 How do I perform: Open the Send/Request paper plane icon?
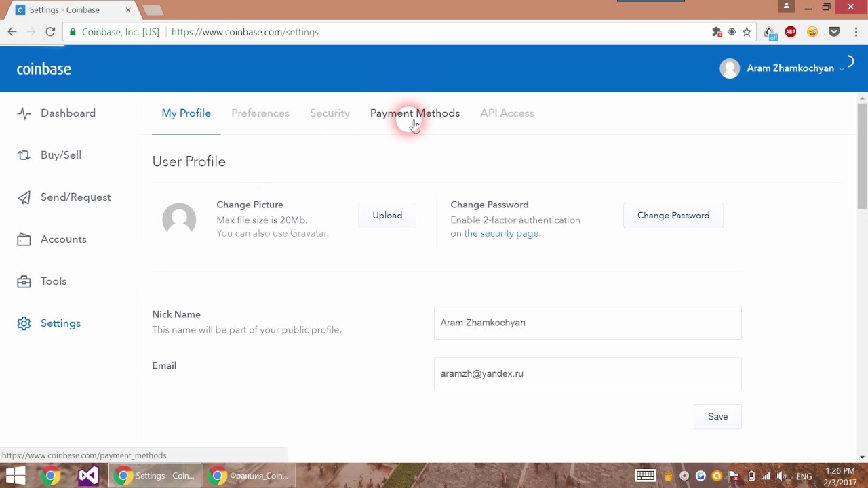pyautogui.click(x=24, y=197)
